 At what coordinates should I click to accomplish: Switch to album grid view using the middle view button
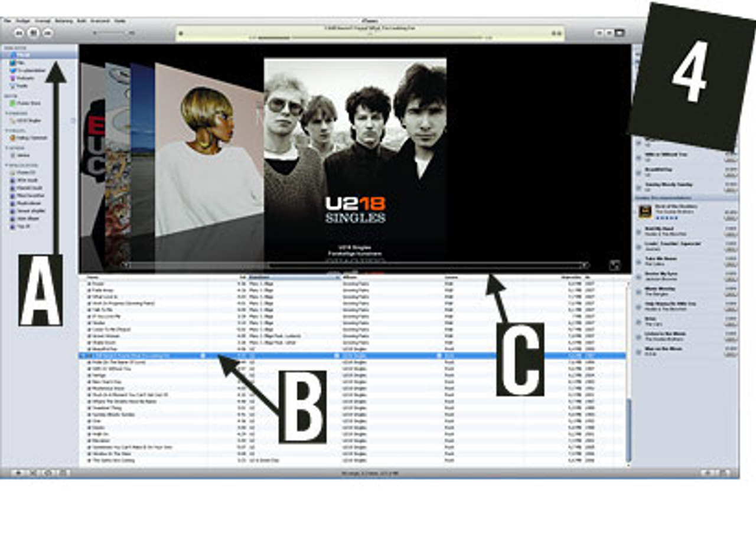point(608,33)
